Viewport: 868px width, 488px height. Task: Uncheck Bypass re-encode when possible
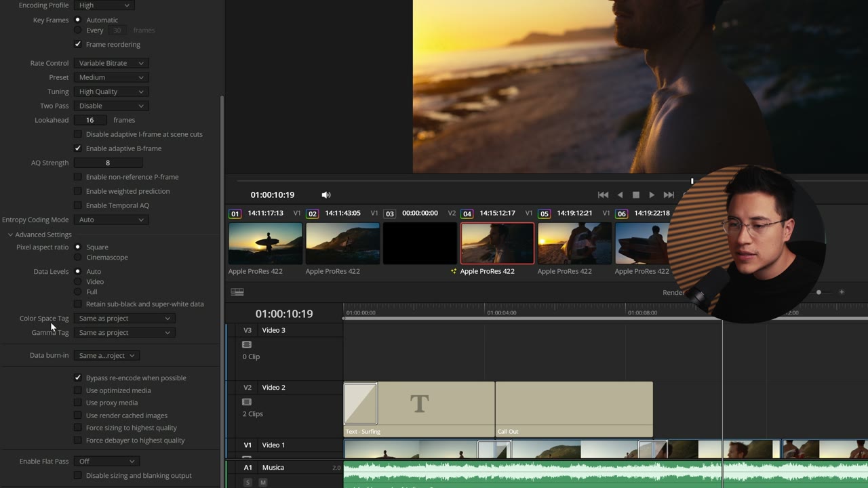tap(77, 378)
